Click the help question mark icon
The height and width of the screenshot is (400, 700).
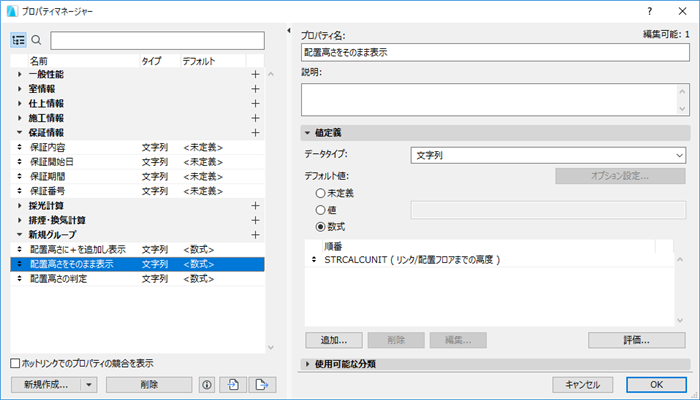tap(650, 12)
